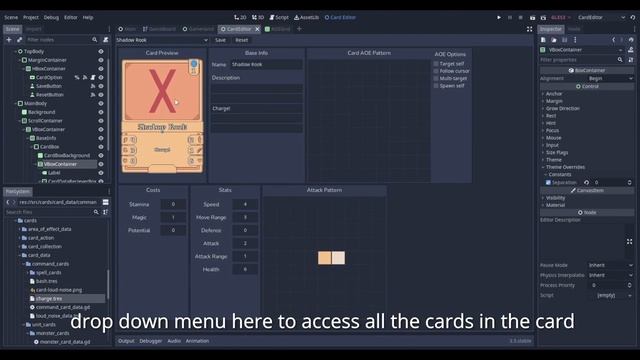Open the Card Editor workspace
640x360 pixels.
point(340,18)
